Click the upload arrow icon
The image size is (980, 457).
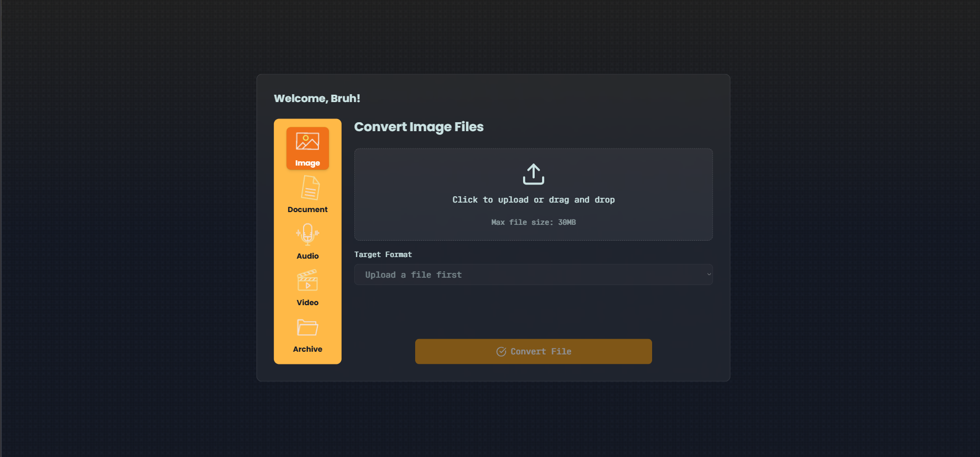[533, 174]
